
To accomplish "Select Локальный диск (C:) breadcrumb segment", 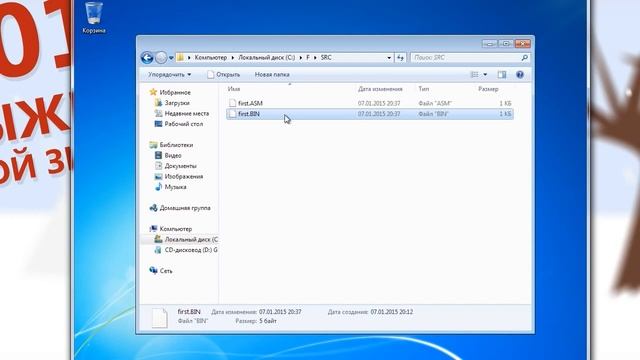I will 267,58.
